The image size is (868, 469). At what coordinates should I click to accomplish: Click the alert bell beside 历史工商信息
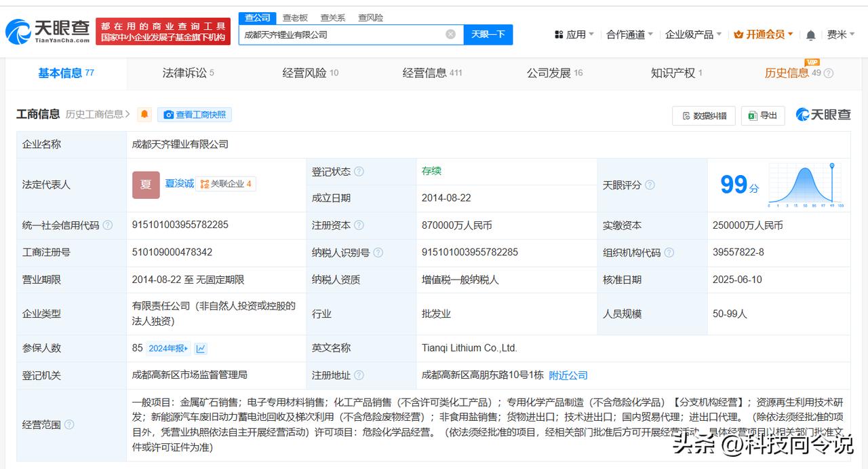(x=144, y=115)
